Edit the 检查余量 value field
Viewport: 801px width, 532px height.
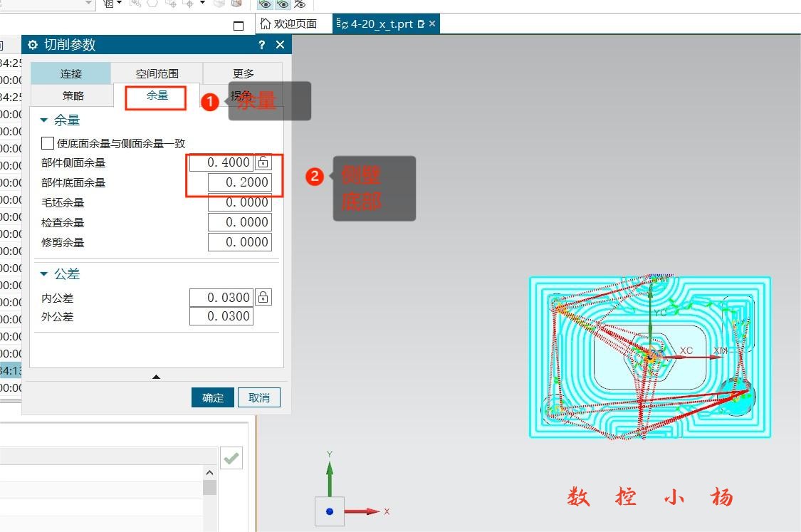239,222
